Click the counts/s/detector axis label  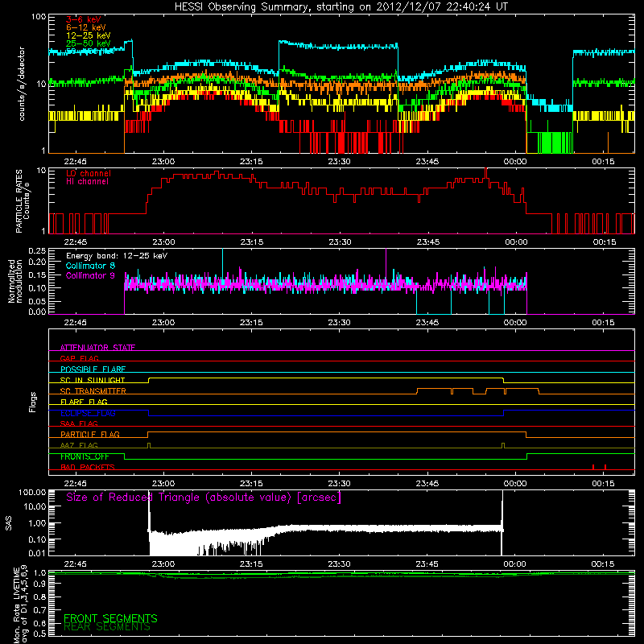(x=22, y=84)
